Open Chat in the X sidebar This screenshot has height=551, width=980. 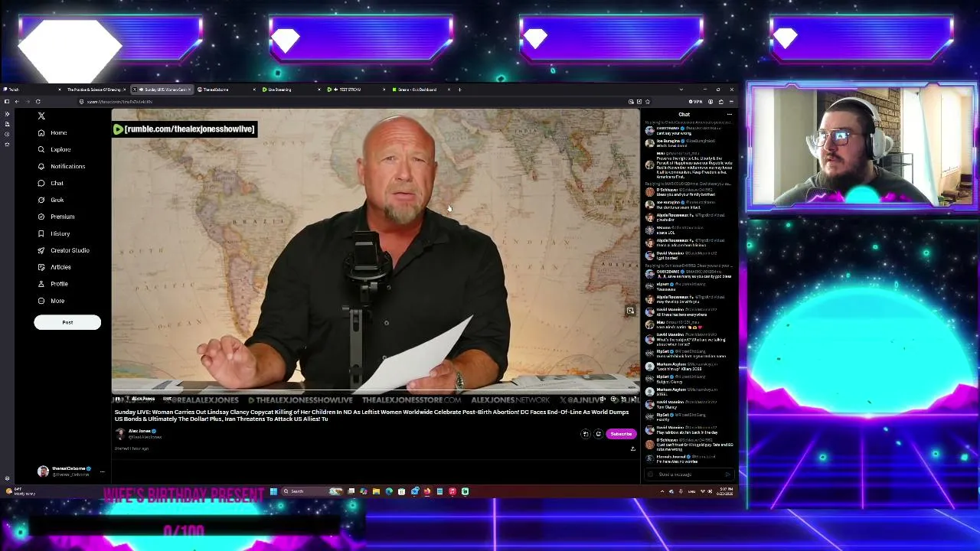51,183
